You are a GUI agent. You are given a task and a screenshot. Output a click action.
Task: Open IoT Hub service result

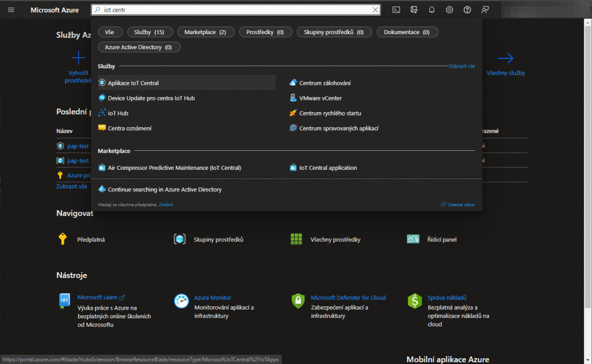118,113
